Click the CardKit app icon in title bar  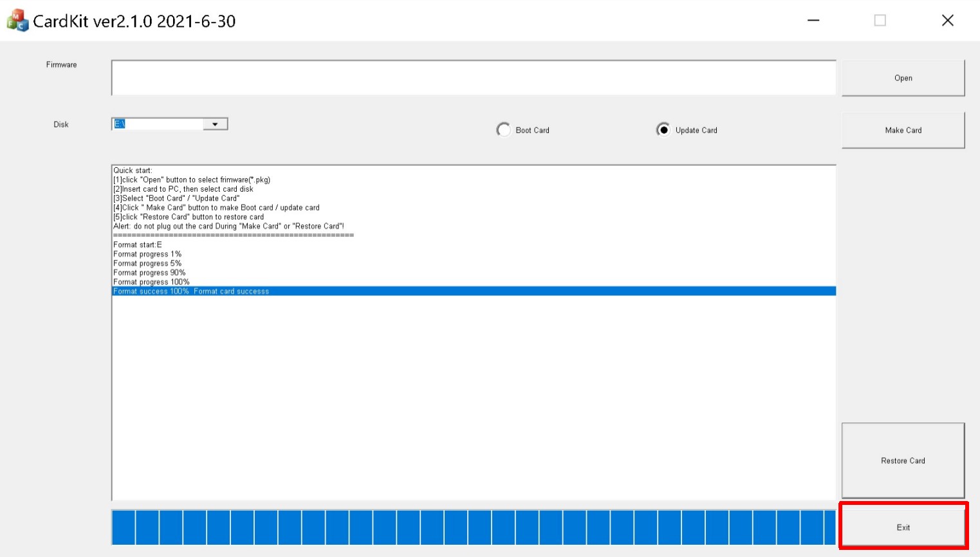(17, 21)
